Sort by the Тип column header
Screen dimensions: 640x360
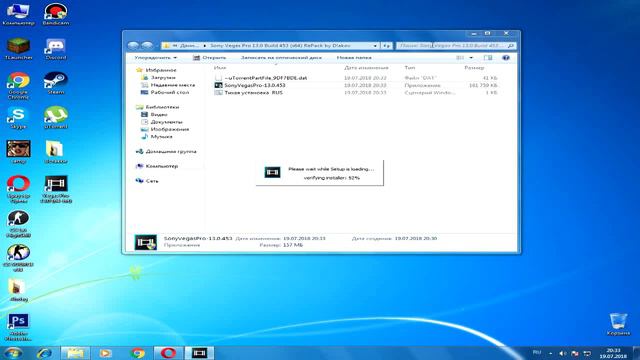[x=409, y=68]
